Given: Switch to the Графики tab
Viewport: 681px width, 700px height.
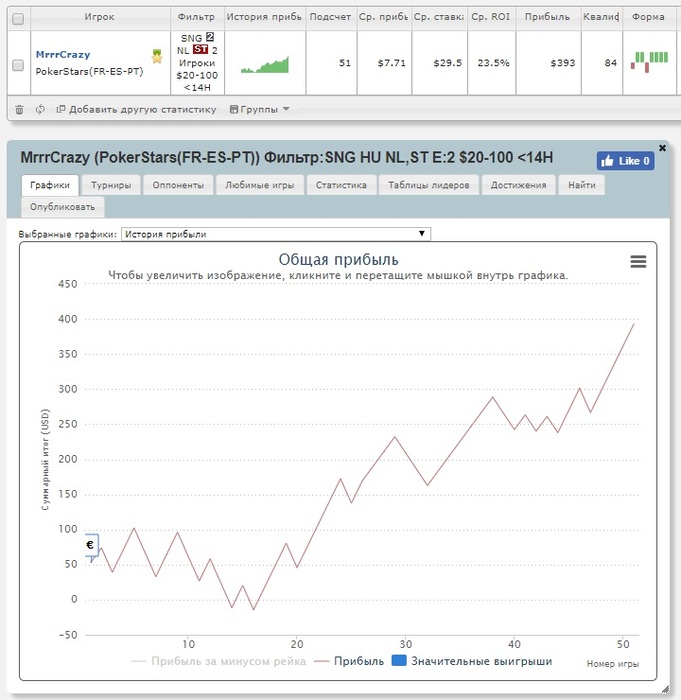Looking at the screenshot, I should [50, 185].
